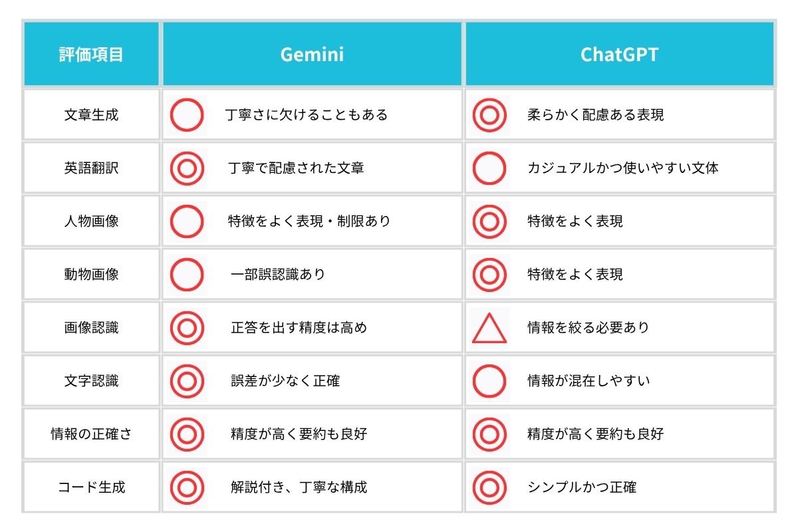This screenshot has height=532, width=798.
Task: Click the Gemini single-circle icon for 動物画像
Action: [187, 275]
